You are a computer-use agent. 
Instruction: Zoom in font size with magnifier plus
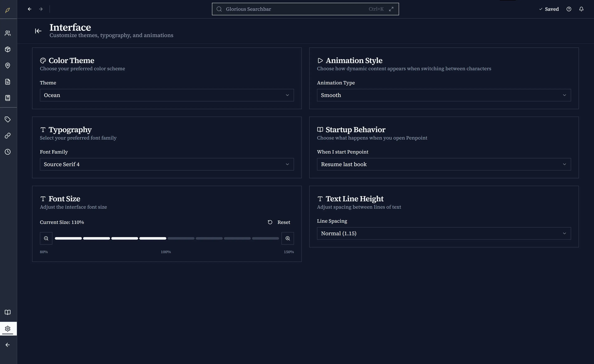pos(288,238)
